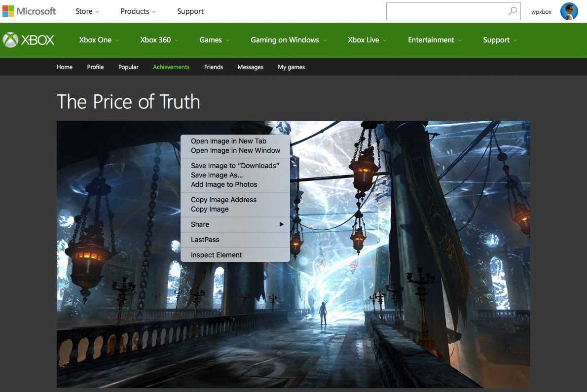Expand the Xbox One menu
This screenshot has width=587, height=392.
pyautogui.click(x=99, y=40)
